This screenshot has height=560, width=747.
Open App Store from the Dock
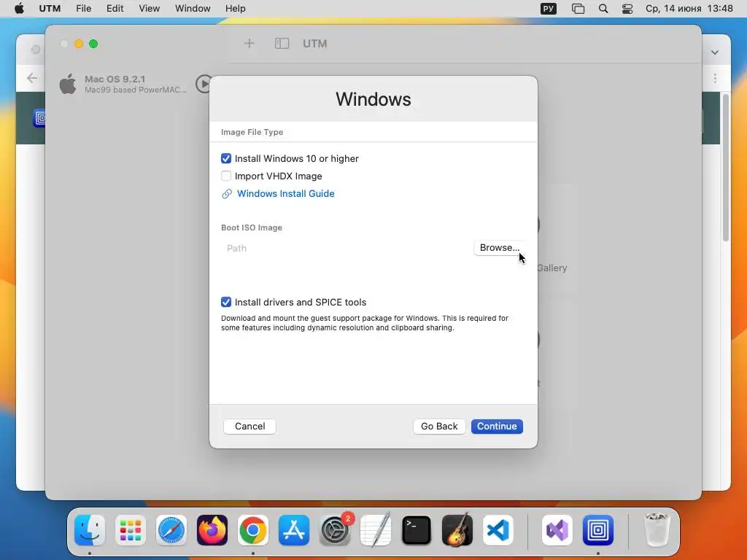click(294, 530)
